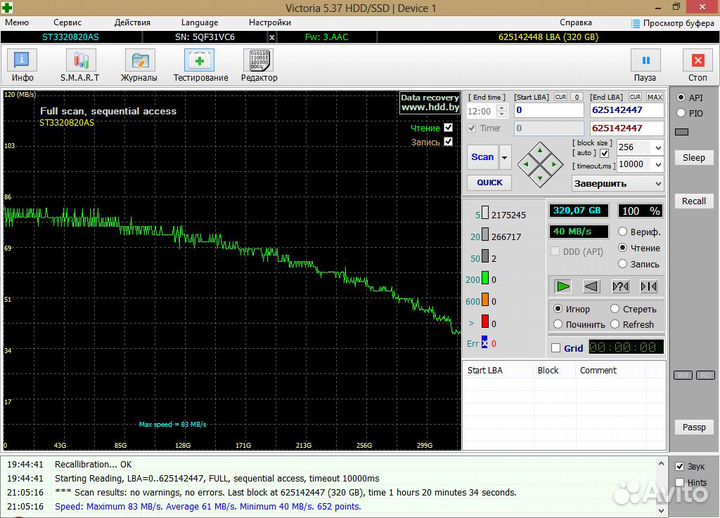This screenshot has width=720, height=518.
Task: Click the QUICK scan button
Action: 489,183
